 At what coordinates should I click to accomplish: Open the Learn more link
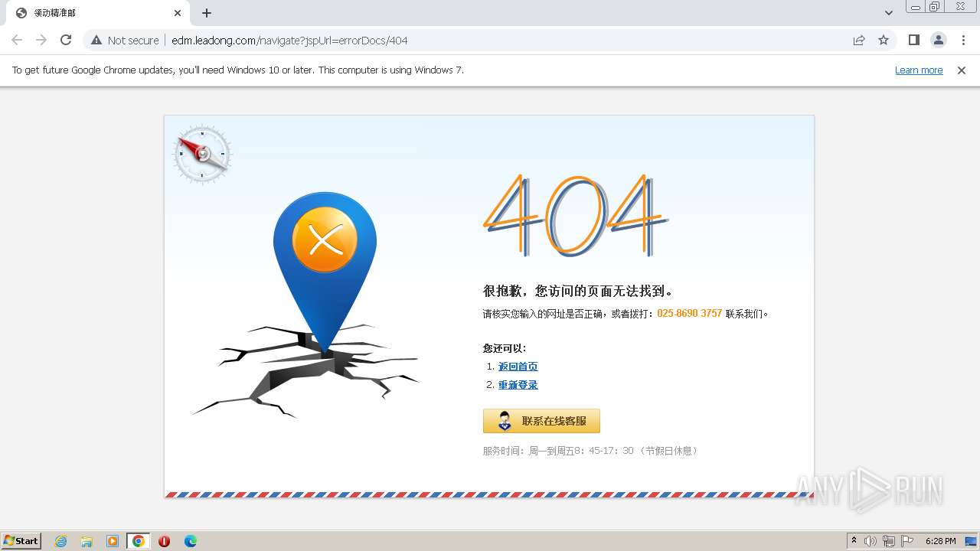(x=919, y=70)
